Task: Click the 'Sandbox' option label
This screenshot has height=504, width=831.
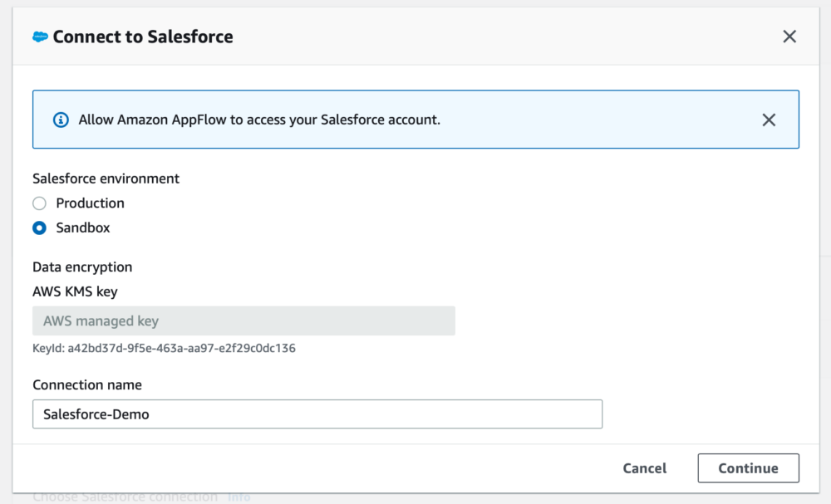Action: click(83, 228)
